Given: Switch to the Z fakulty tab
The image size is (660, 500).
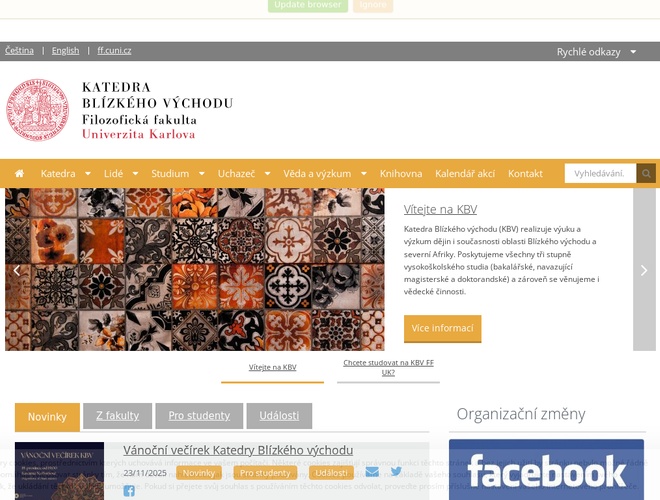Looking at the screenshot, I should 117,416.
